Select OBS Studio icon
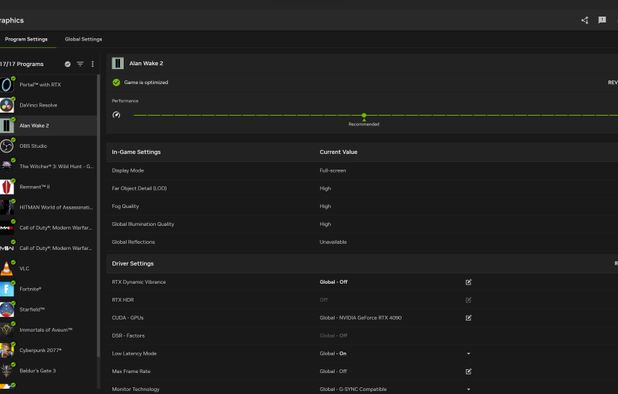Image resolution: width=618 pixels, height=394 pixels. pos(6,146)
